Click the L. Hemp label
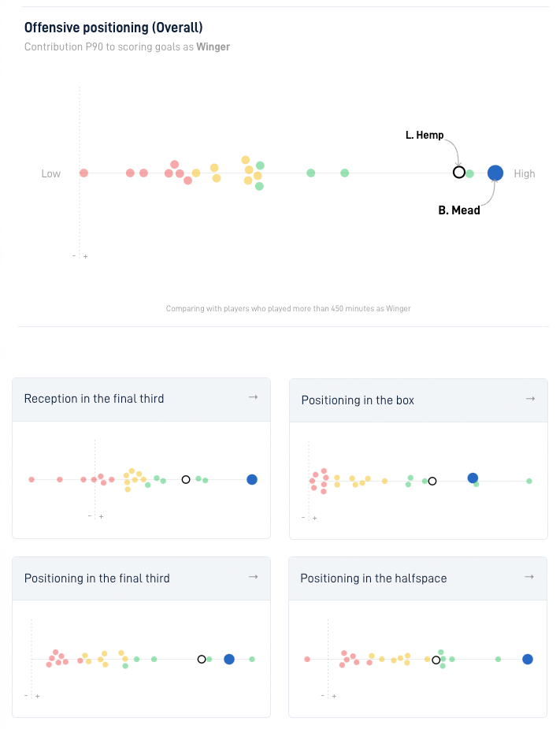This screenshot has width=560, height=729. point(425,136)
